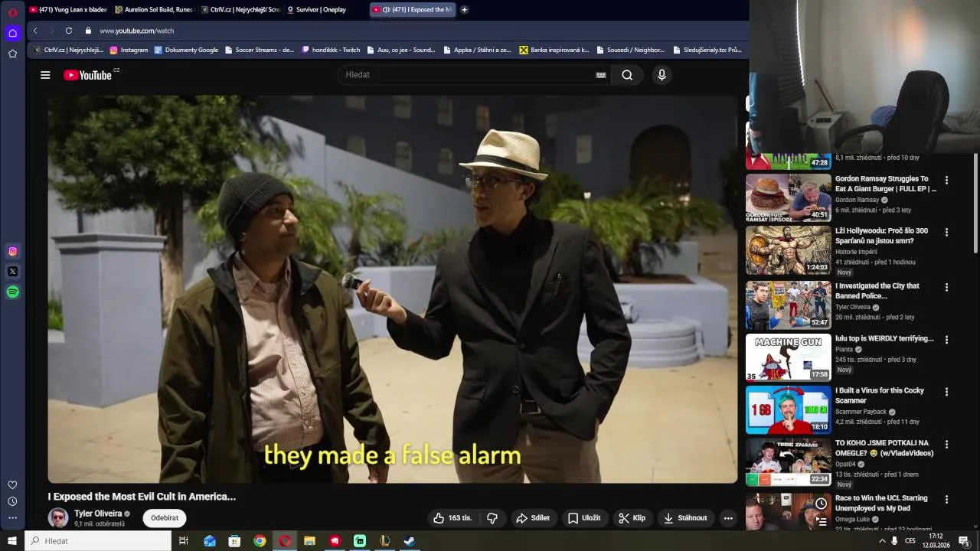Open options menu for Lži Hollywoodu video

[946, 232]
